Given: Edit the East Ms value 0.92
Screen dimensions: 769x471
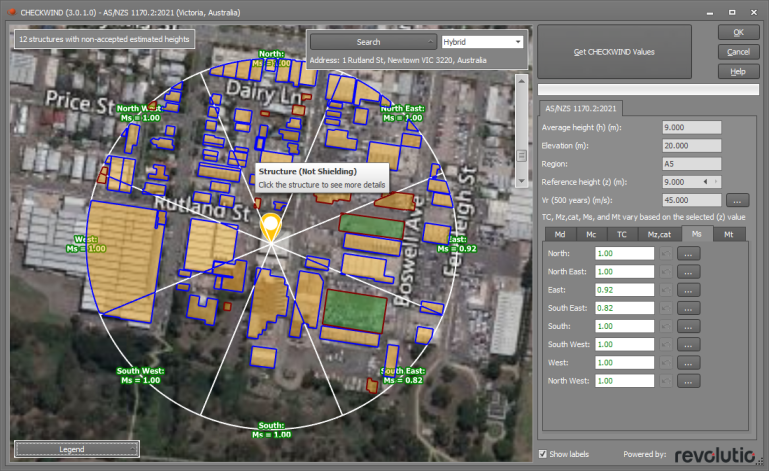Looking at the screenshot, I should (x=624, y=290).
